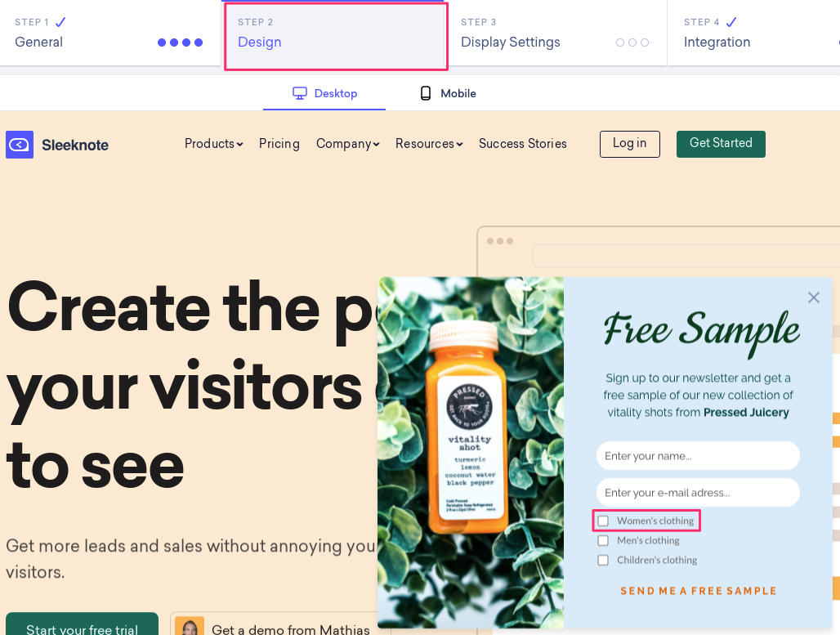The width and height of the screenshot is (840, 635).
Task: Click Send Me A Free Sample
Action: (698, 591)
